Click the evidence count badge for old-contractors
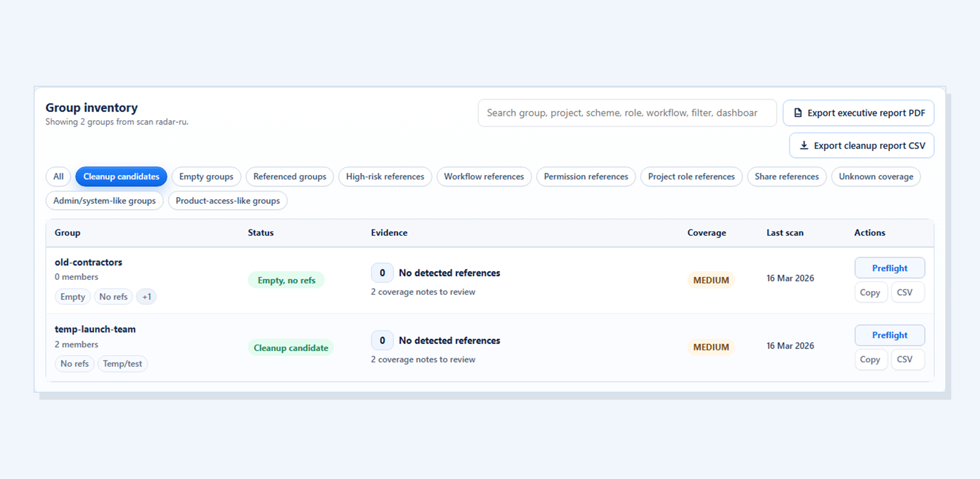Image resolution: width=980 pixels, height=479 pixels. tap(382, 272)
